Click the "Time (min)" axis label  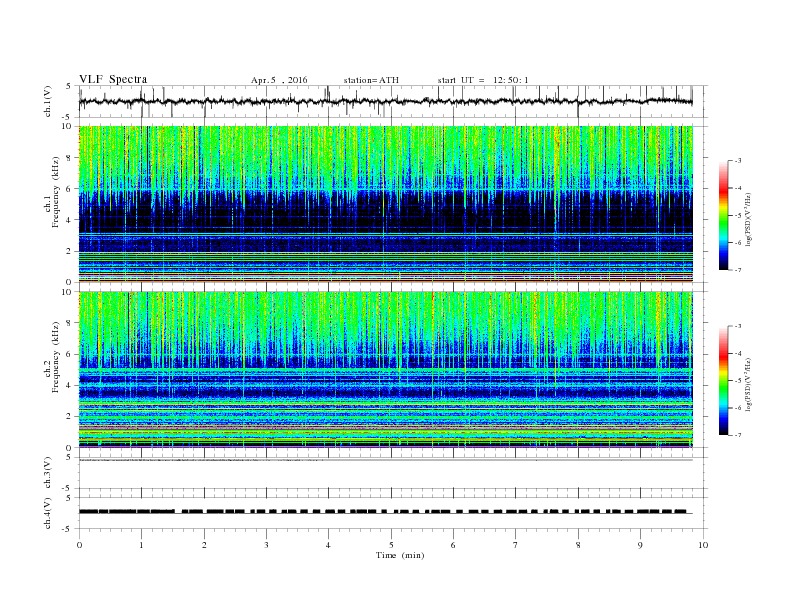(x=400, y=555)
